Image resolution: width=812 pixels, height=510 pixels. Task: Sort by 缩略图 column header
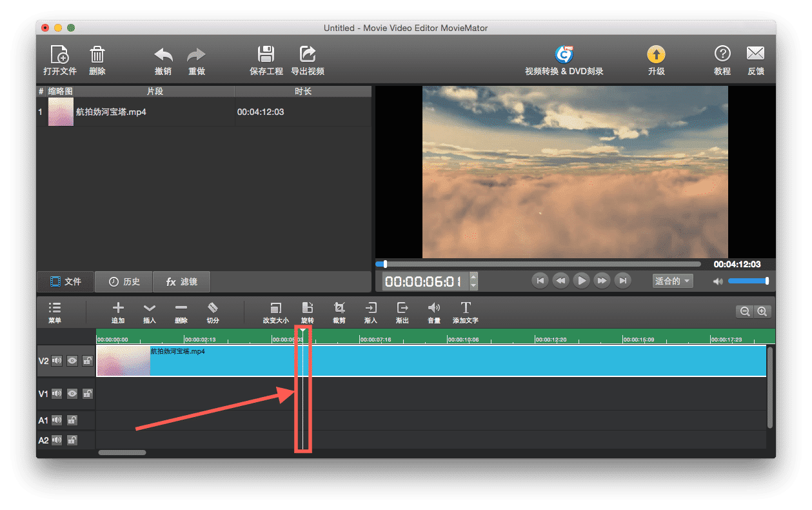(x=60, y=92)
